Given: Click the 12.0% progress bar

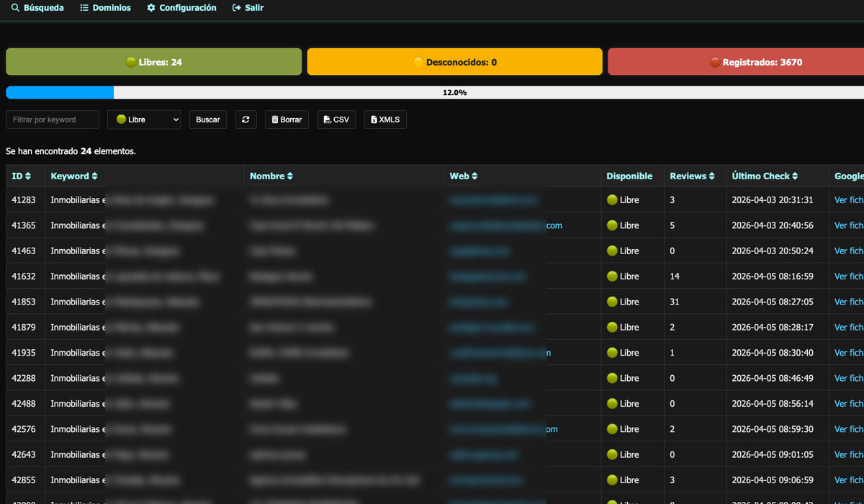Looking at the screenshot, I should point(435,92).
